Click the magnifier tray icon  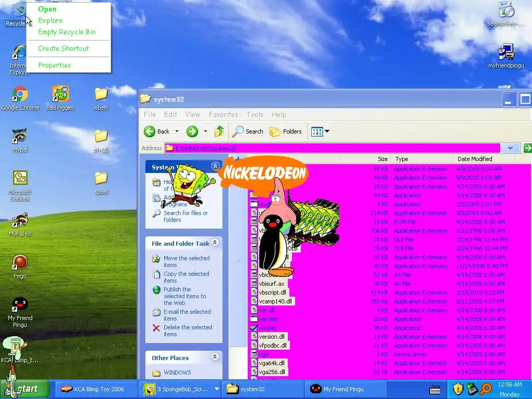[486, 389]
